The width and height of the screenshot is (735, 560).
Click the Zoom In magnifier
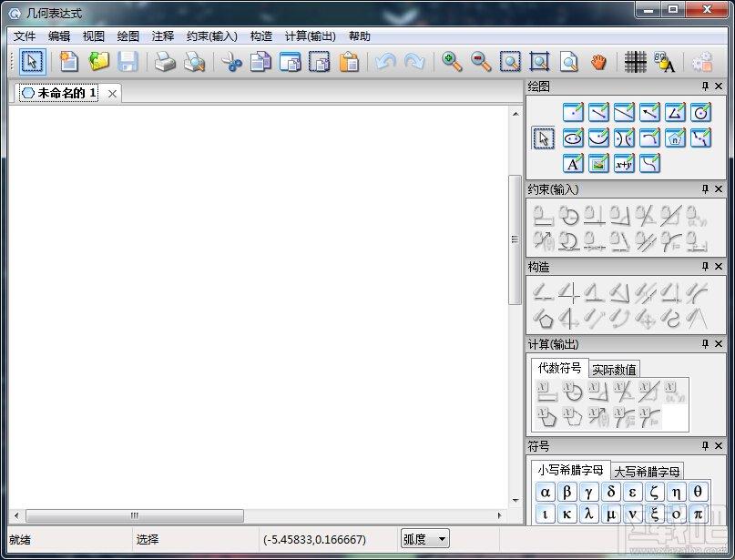tap(452, 62)
